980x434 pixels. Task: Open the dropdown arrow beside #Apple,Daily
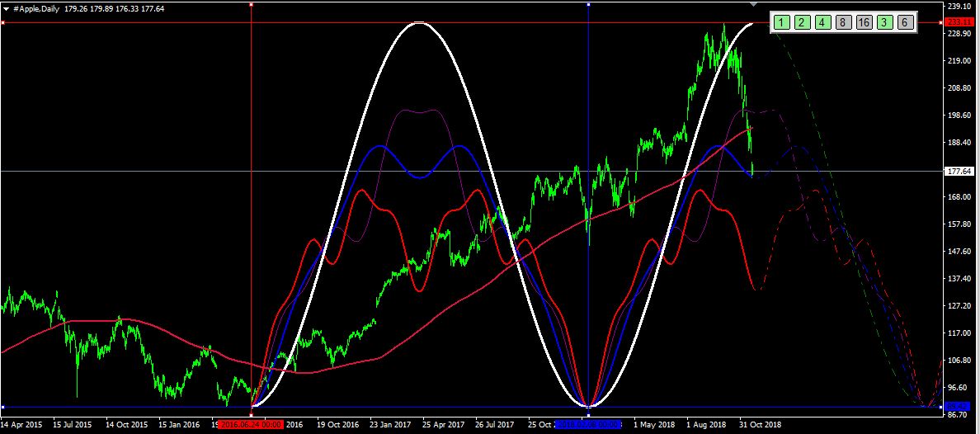(7, 8)
